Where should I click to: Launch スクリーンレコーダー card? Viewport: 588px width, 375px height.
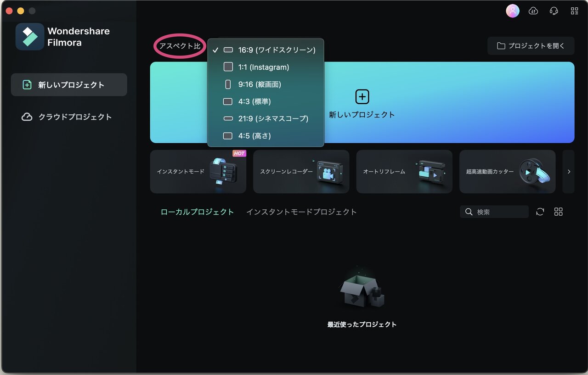[301, 172]
